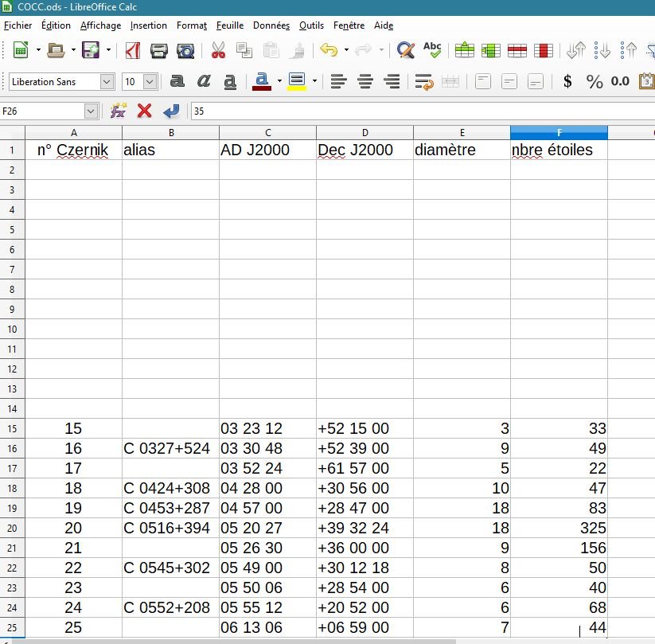The height and width of the screenshot is (644, 655).
Task: Open the font name dropdown
Action: (107, 82)
